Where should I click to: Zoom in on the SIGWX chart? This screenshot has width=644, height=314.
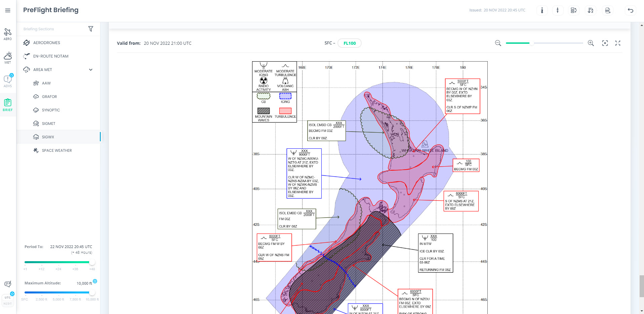click(591, 43)
